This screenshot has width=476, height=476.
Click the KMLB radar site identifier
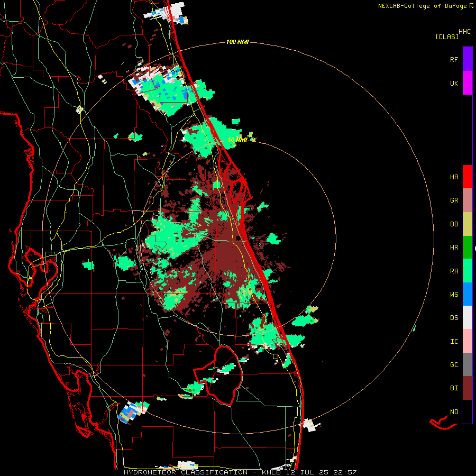point(272,472)
